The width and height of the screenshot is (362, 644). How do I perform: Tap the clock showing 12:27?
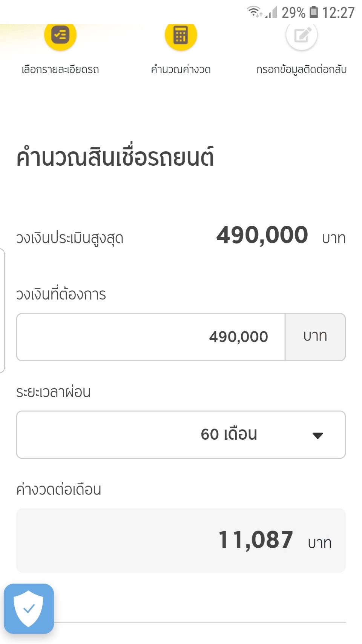pos(338,12)
